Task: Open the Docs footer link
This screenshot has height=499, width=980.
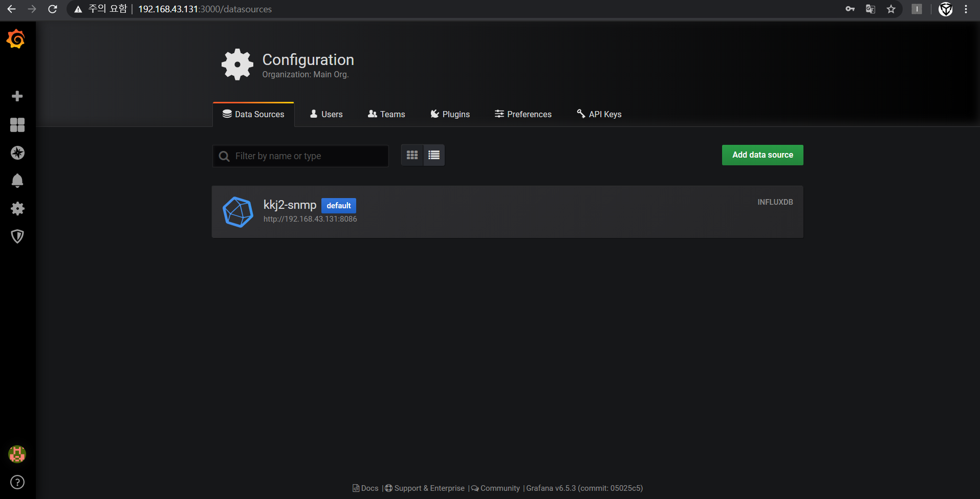Action: click(x=365, y=488)
